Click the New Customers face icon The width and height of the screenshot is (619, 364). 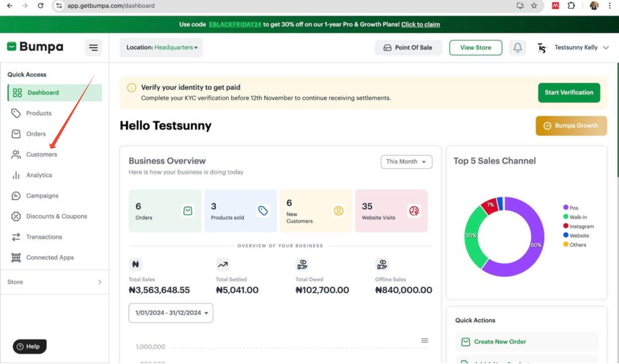click(339, 211)
